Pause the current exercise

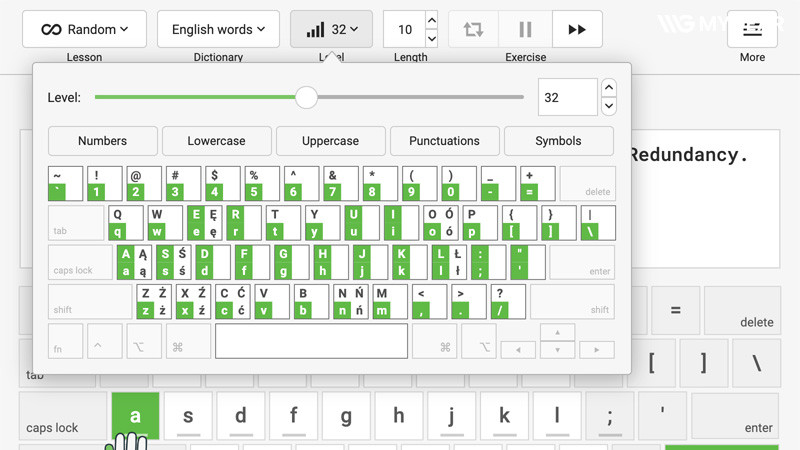coord(525,30)
